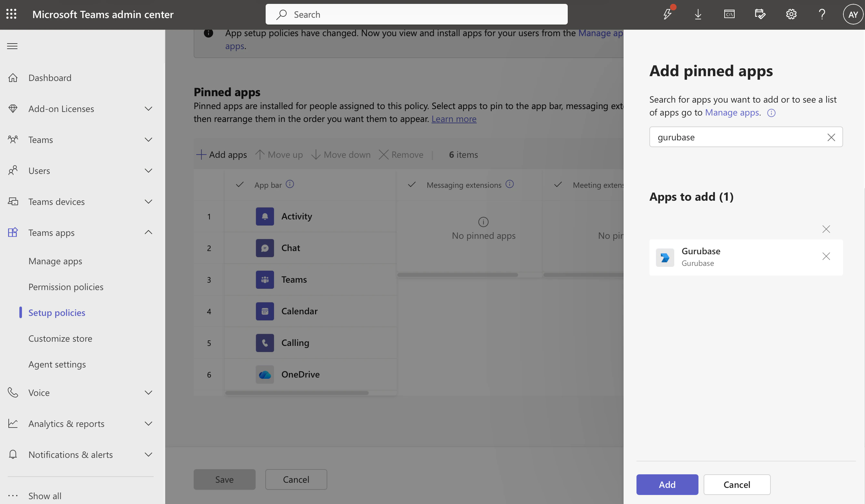Viewport: 865px width, 504px height.
Task: Open the settings gear icon
Action: pos(791,14)
